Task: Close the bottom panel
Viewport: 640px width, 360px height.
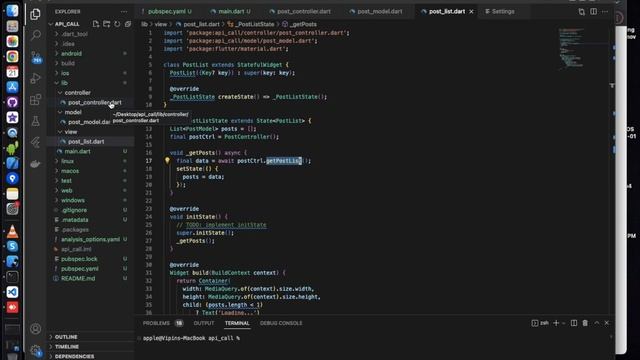Action: (x=607, y=323)
